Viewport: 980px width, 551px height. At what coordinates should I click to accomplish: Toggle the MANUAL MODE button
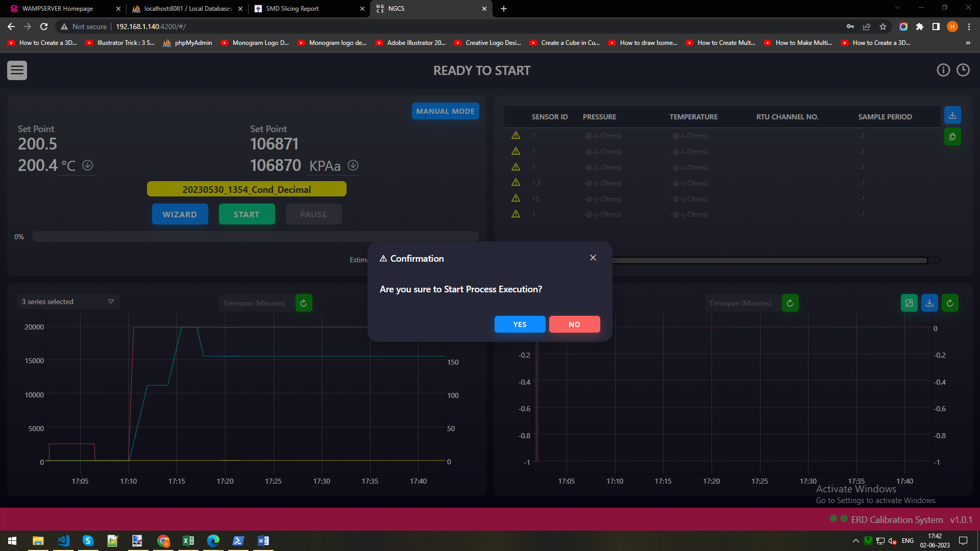[445, 111]
